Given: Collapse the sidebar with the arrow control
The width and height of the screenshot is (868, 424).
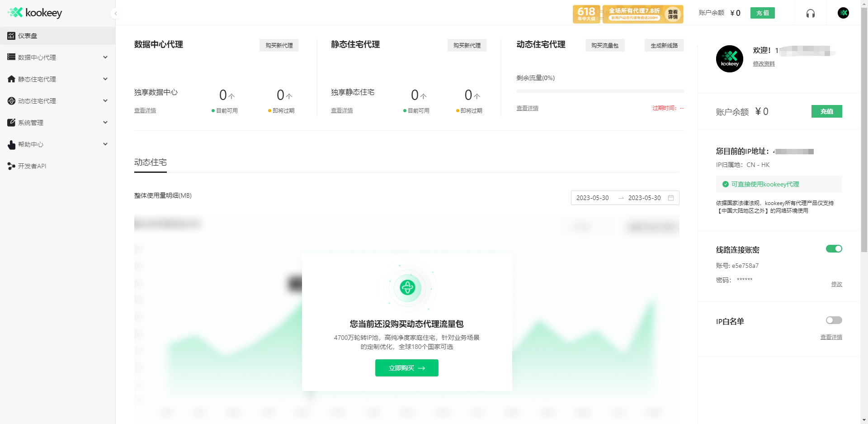Looking at the screenshot, I should [x=116, y=14].
